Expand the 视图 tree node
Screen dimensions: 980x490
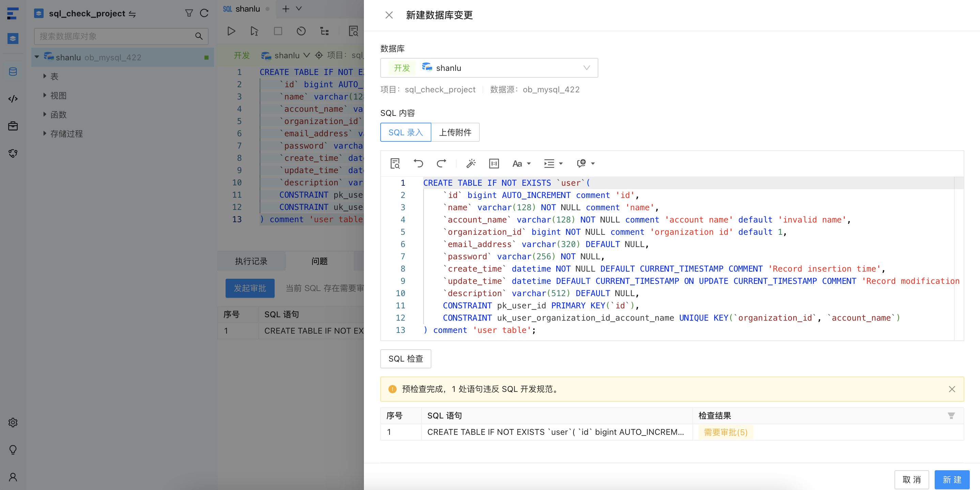(x=45, y=95)
